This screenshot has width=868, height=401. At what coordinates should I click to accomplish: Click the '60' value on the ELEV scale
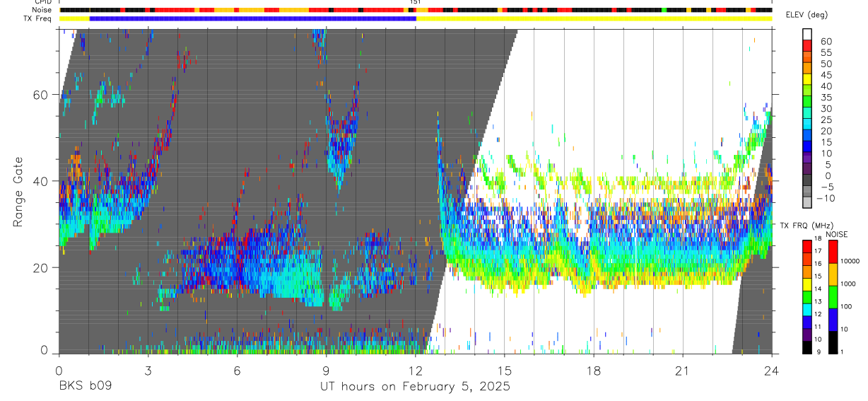pos(826,41)
